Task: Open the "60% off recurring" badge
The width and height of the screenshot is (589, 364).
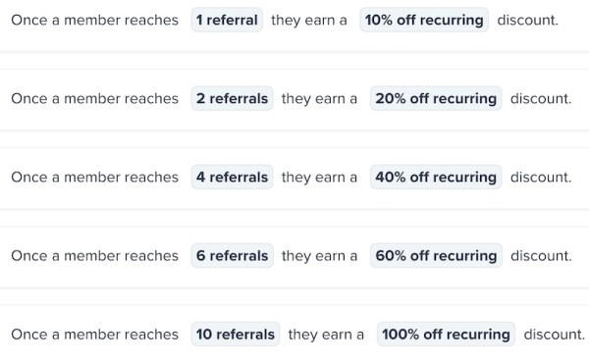Action: (x=436, y=255)
